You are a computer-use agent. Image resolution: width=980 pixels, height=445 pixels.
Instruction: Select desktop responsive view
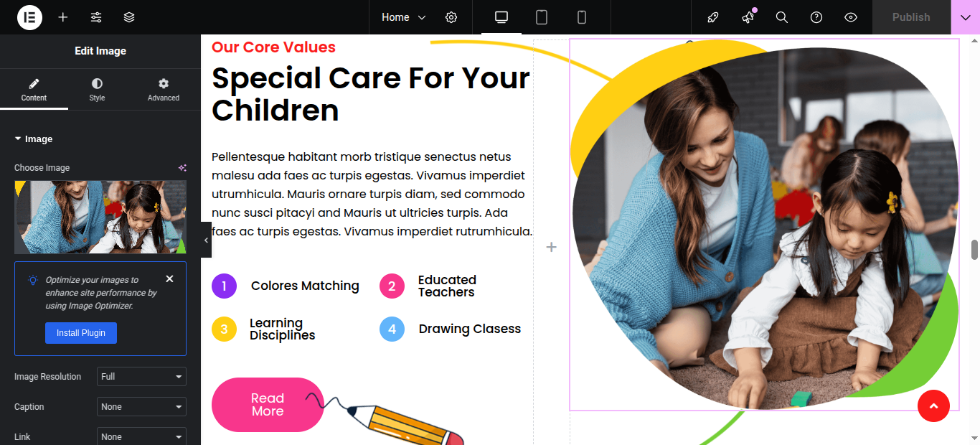[x=501, y=17]
